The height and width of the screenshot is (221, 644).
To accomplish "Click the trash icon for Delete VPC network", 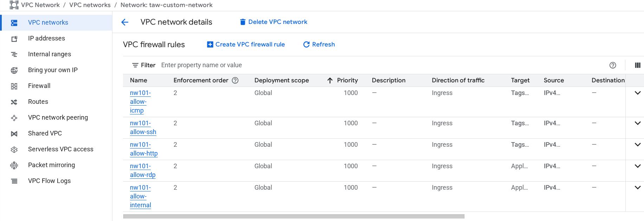I will 242,22.
